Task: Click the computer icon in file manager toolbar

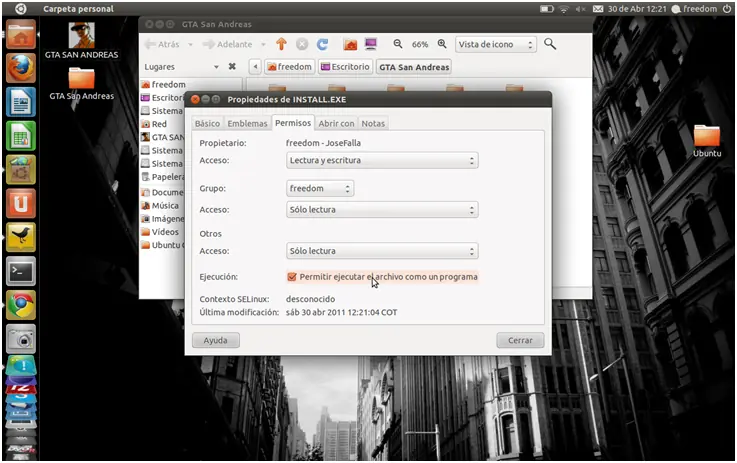Action: tap(371, 44)
